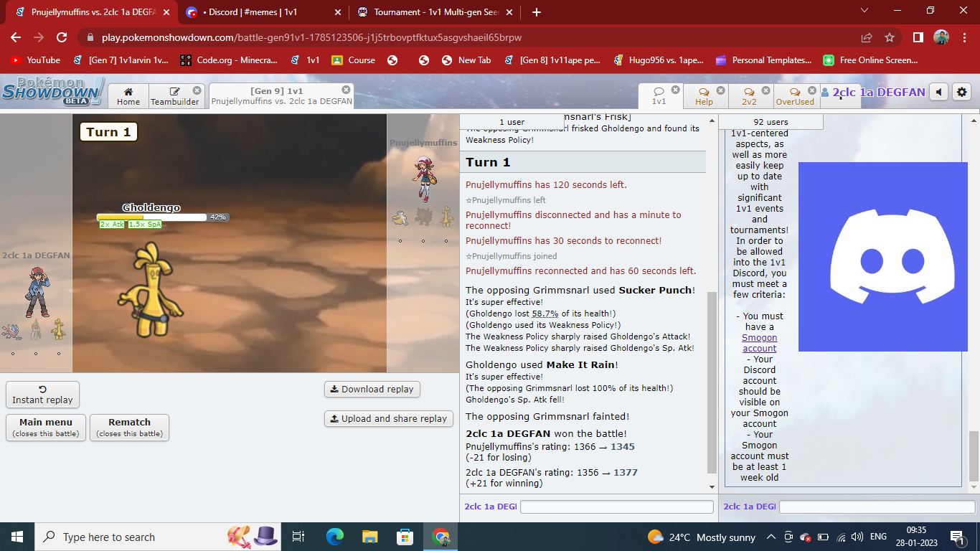Close the 1v1 chat room tab
This screenshot has width=980, height=551.
click(675, 90)
